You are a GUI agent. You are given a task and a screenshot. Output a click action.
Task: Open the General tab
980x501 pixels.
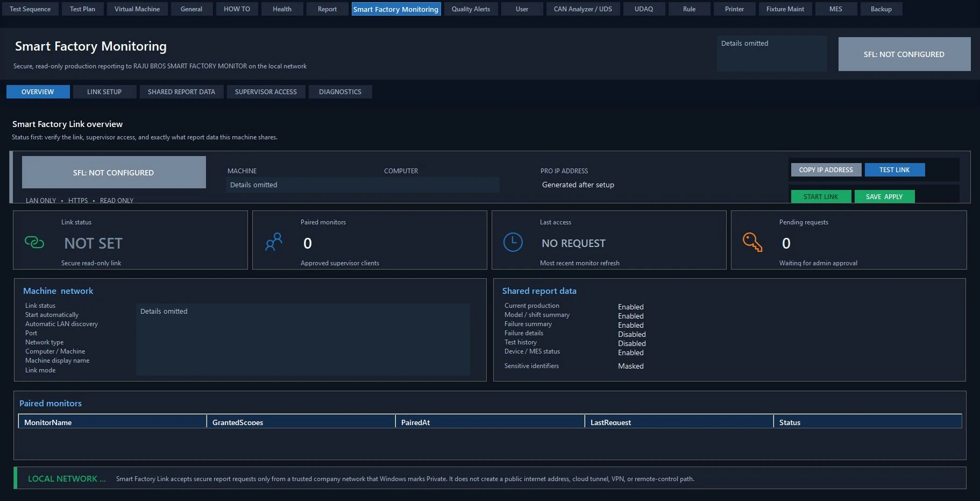click(191, 9)
